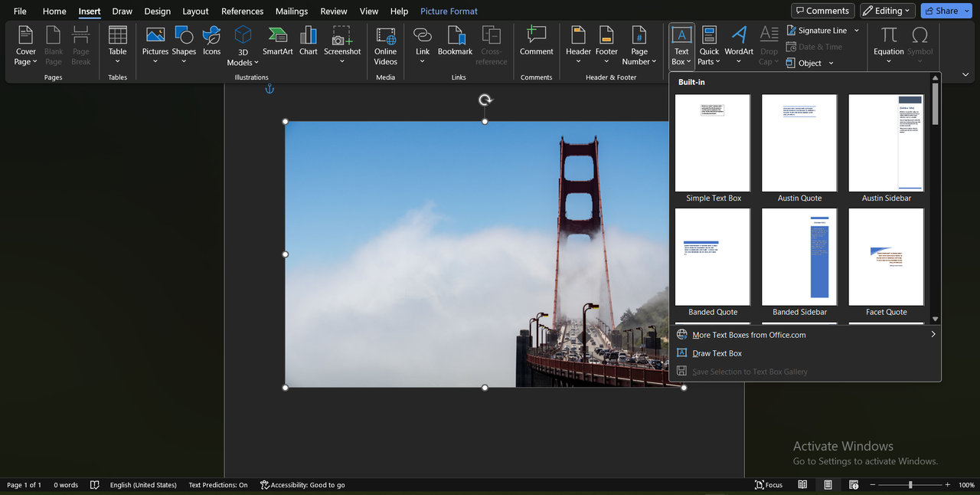Open the File tab
The width and height of the screenshot is (980, 495).
[20, 11]
